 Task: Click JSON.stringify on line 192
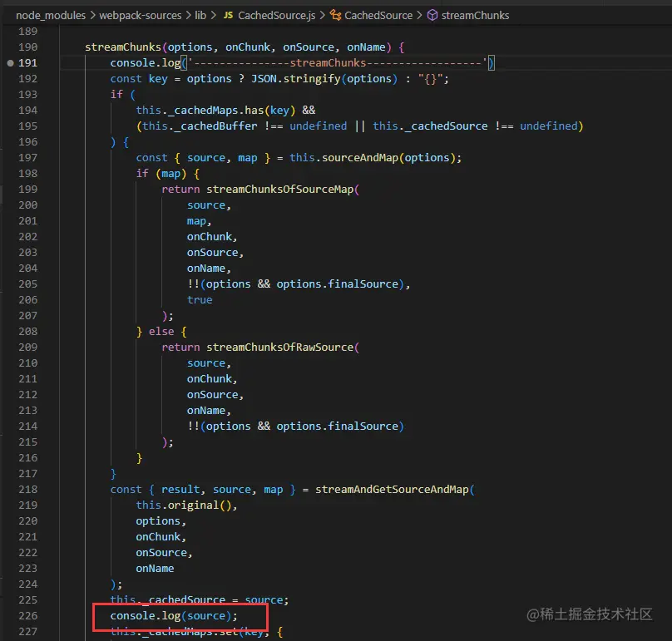[296, 79]
